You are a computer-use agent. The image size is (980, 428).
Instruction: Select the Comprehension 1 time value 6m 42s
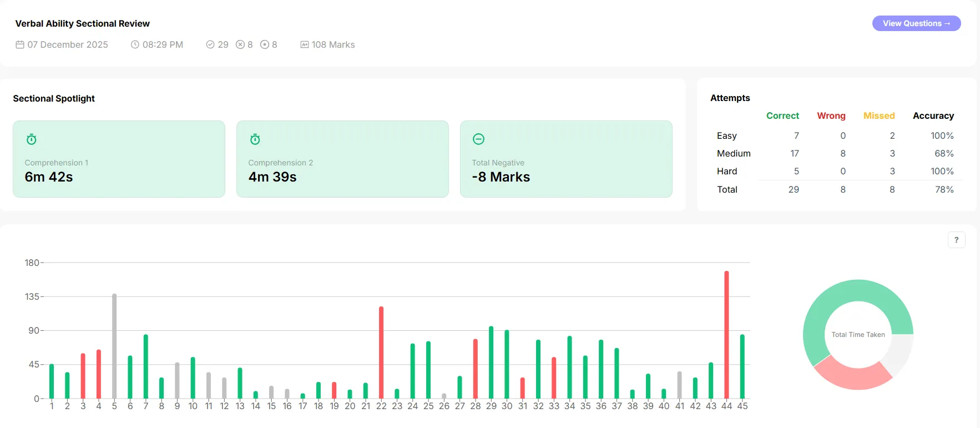[x=49, y=177]
